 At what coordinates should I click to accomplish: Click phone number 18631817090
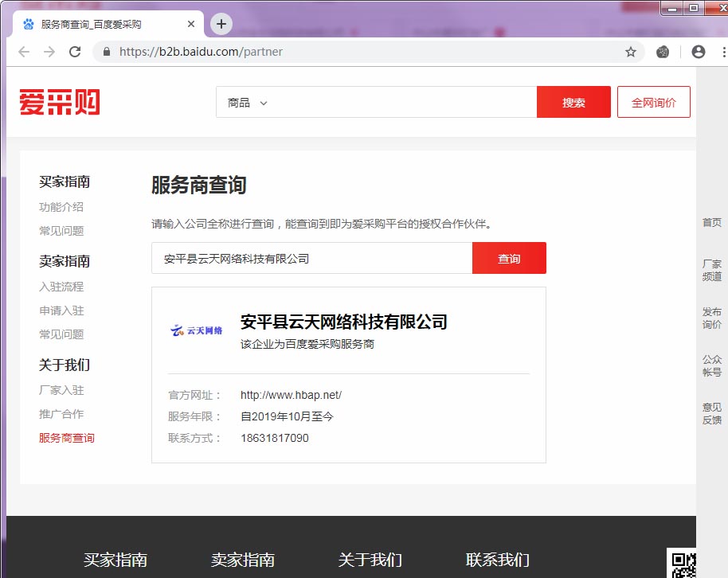[x=274, y=438]
